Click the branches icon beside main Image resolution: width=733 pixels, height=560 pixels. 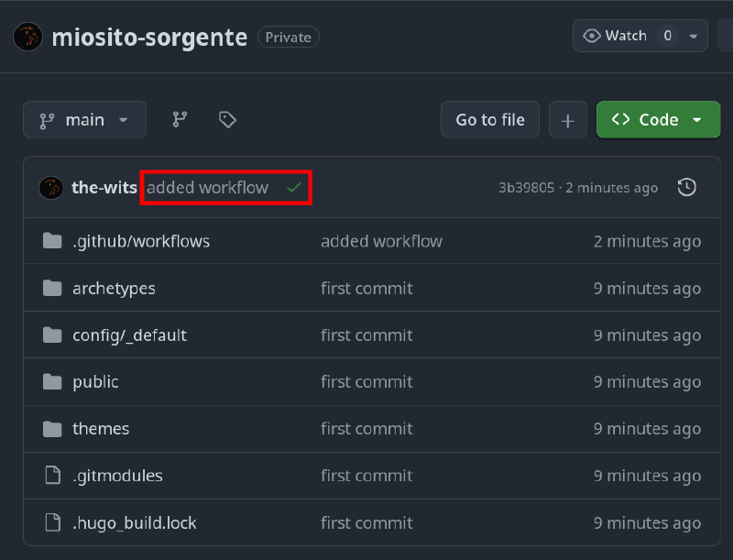[x=181, y=119]
